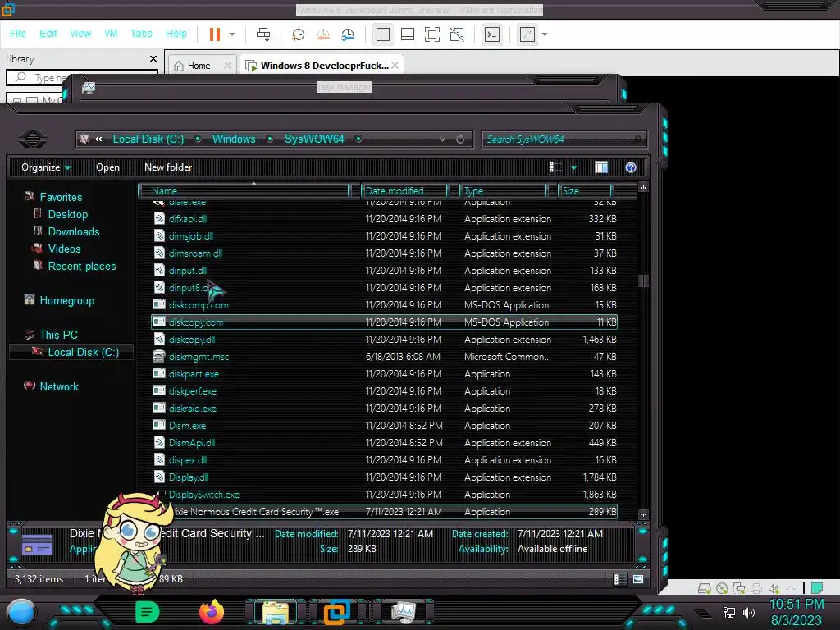840x630 pixels.
Task: Click the stretch guest display button
Action: 527,34
